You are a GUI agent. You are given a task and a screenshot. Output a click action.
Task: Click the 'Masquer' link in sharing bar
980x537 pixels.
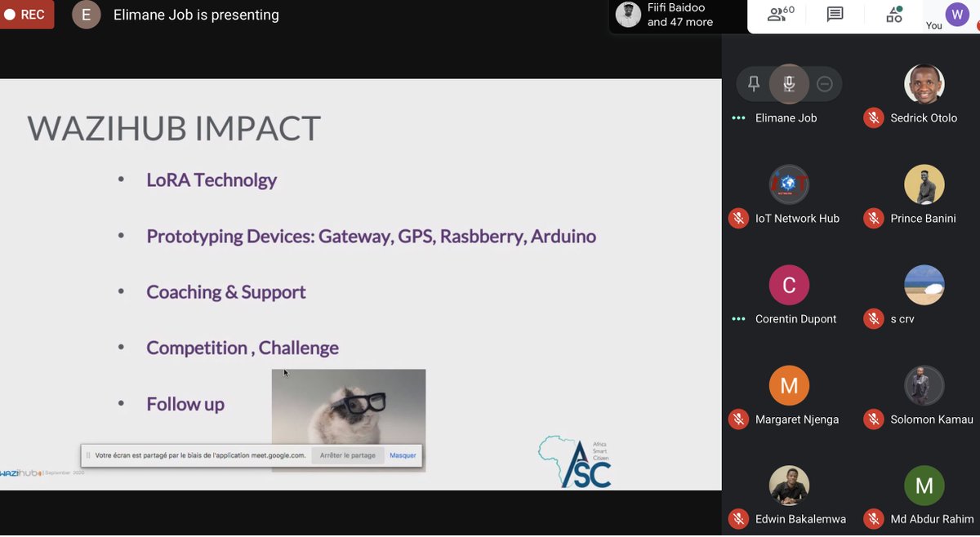(x=403, y=455)
